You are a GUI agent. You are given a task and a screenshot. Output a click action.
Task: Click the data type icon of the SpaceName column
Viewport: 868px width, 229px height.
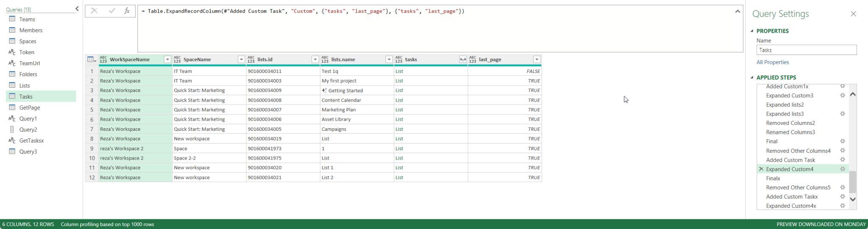177,60
